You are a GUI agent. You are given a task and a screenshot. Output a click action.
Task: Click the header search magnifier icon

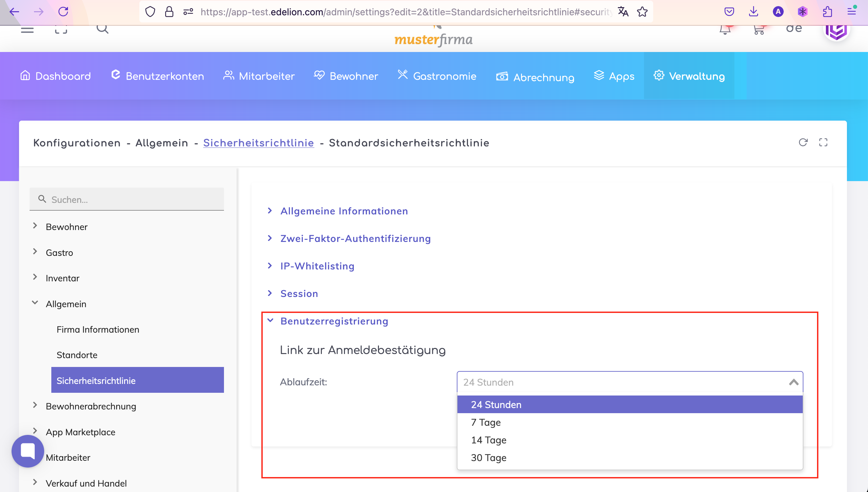(102, 29)
